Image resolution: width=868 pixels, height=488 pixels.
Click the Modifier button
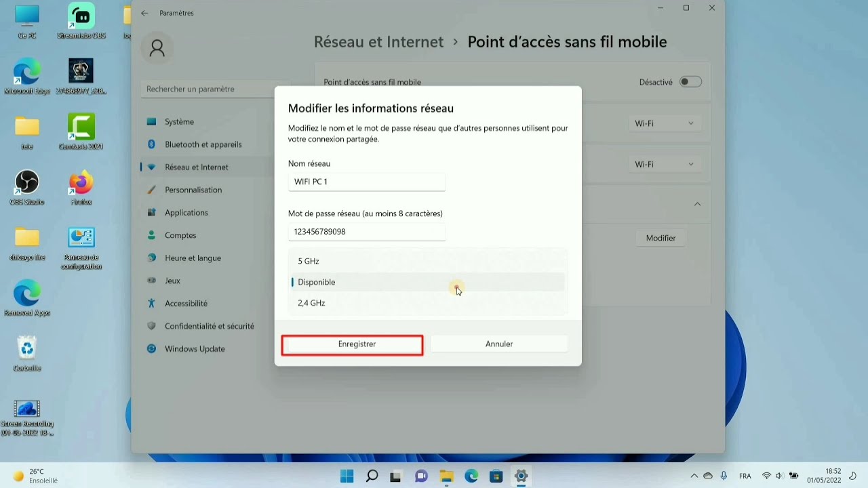(x=660, y=238)
